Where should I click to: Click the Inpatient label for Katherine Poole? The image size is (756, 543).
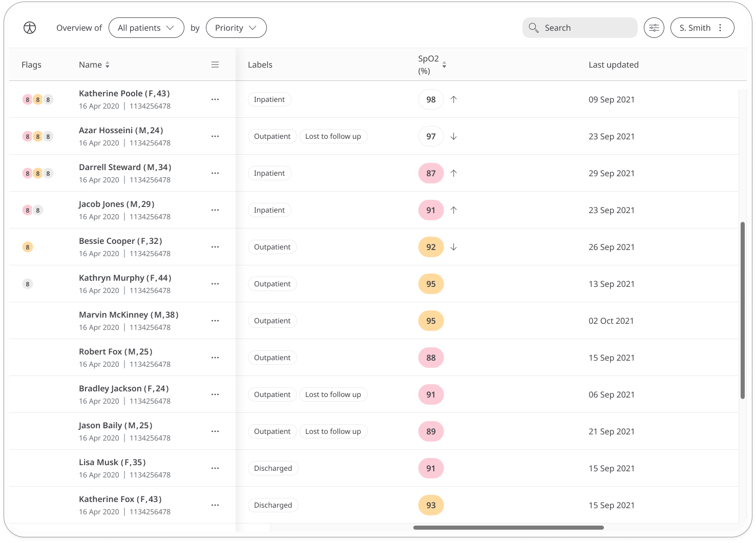(269, 99)
